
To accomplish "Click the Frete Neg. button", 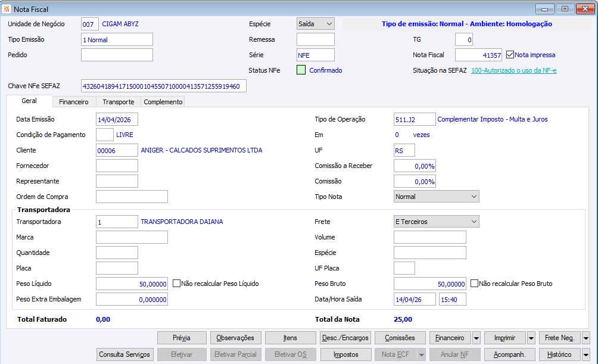I will (x=560, y=338).
